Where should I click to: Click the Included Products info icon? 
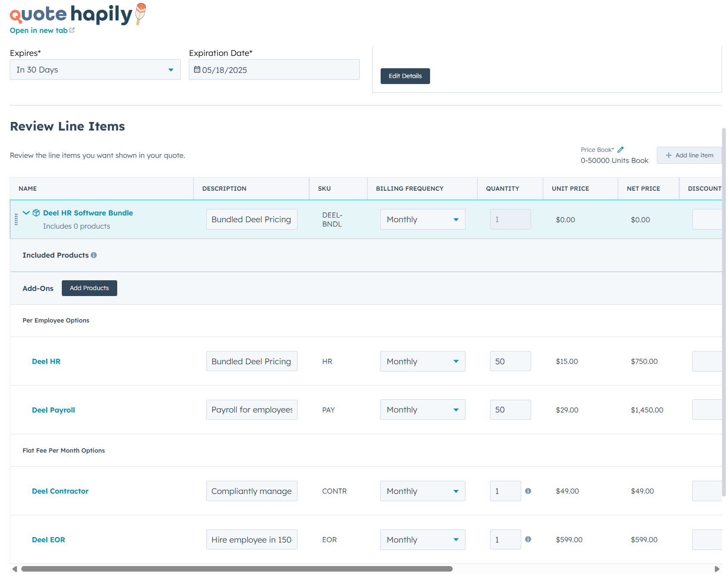tap(94, 255)
